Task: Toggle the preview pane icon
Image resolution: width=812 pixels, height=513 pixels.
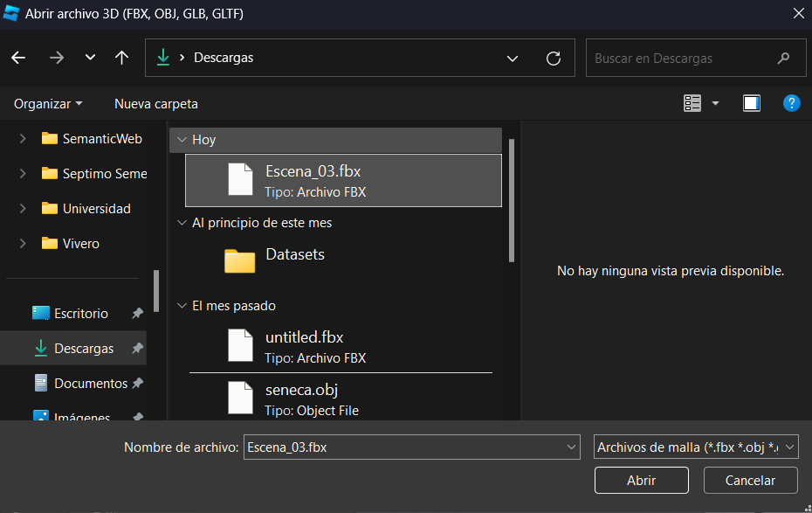Action: pyautogui.click(x=751, y=103)
